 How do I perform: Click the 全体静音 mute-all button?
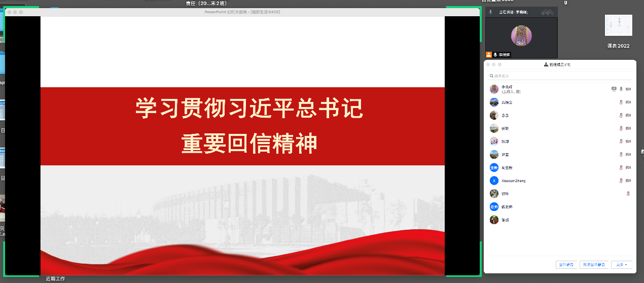tap(566, 264)
